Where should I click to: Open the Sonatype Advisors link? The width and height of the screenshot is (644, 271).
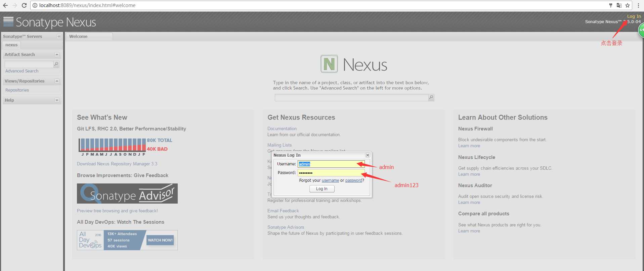[286, 227]
